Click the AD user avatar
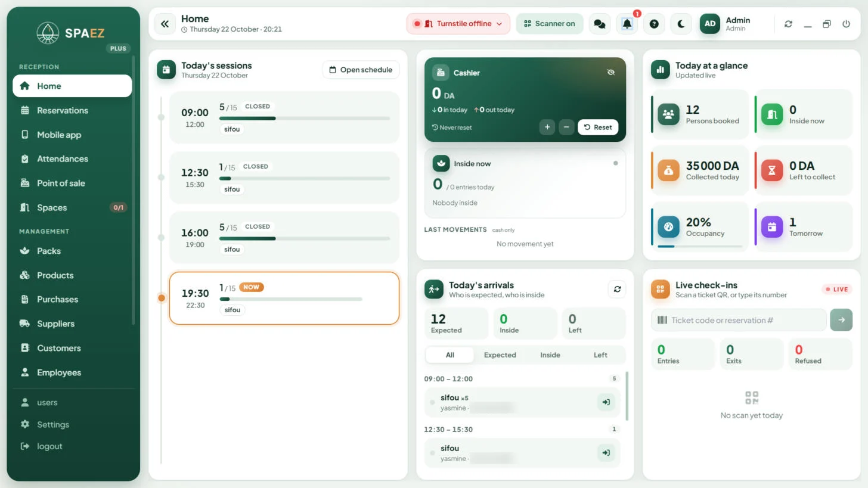Screen dimensions: 868x488 (x=709, y=24)
